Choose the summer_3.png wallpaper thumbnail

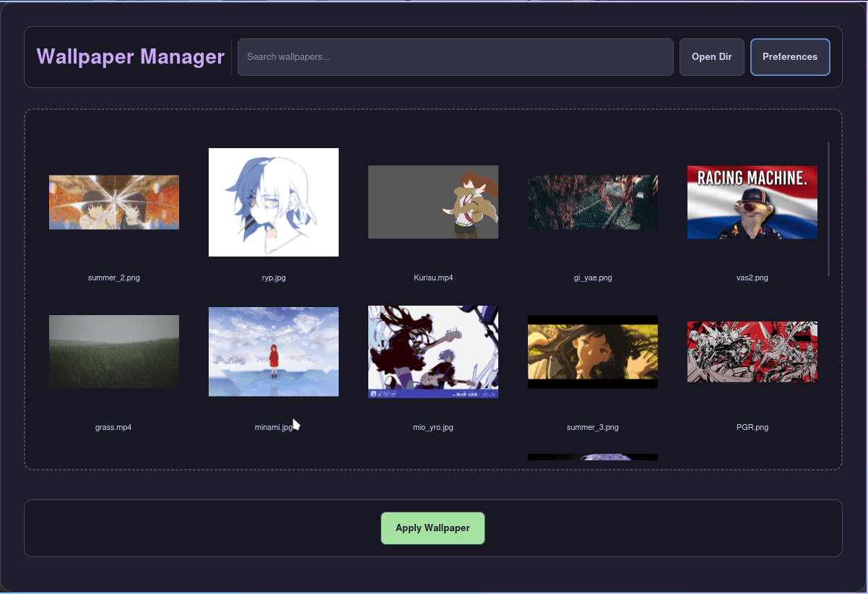[x=593, y=352]
